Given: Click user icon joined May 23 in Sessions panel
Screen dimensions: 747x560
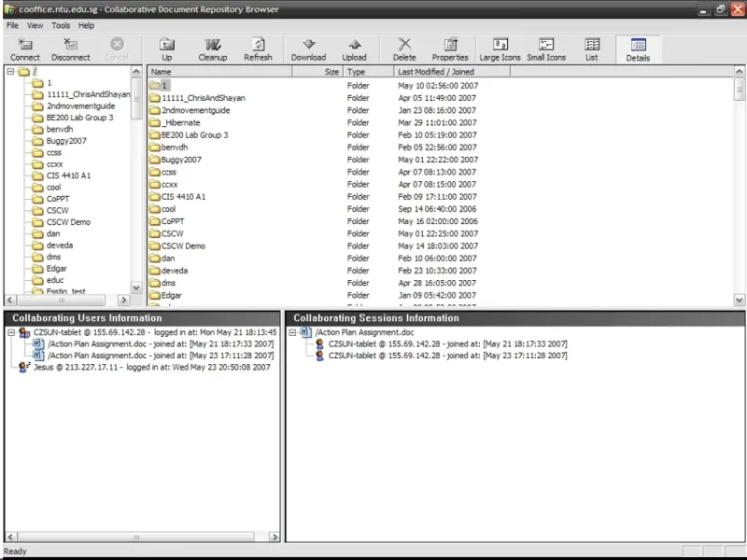Looking at the screenshot, I should [x=319, y=356].
